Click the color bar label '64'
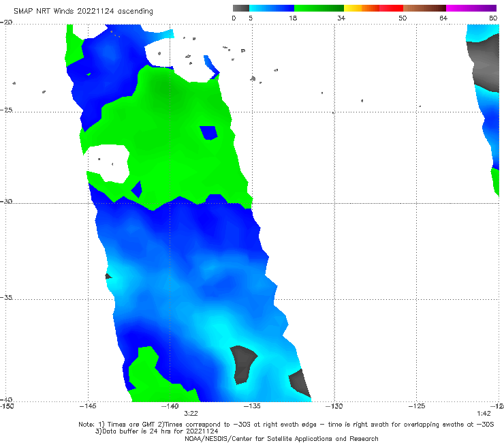This screenshot has width=504, height=443. coord(443,18)
